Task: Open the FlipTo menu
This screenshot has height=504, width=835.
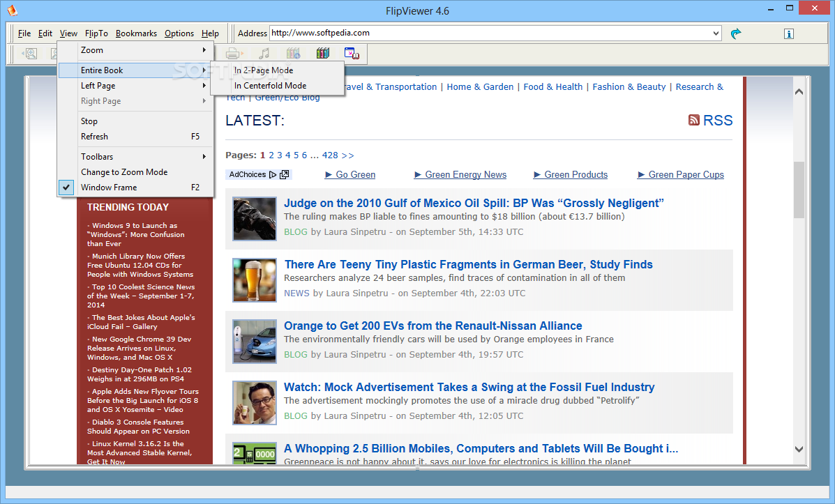Action: [x=96, y=33]
